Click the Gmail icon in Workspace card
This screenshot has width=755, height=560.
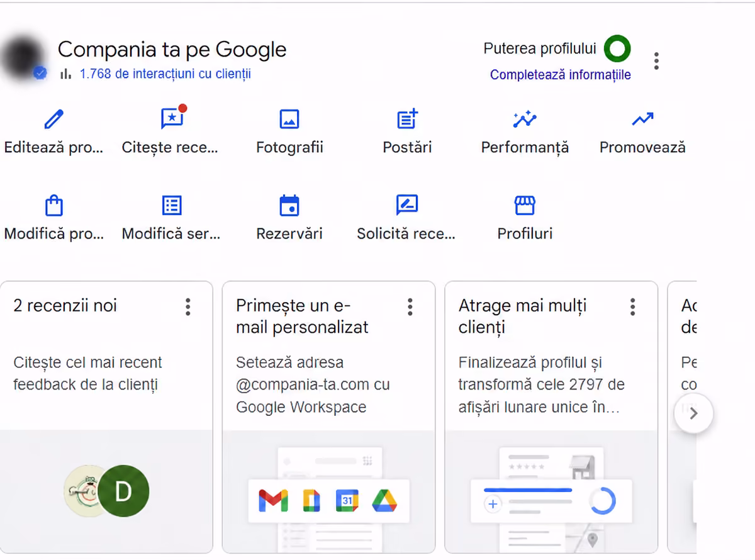coord(273,501)
